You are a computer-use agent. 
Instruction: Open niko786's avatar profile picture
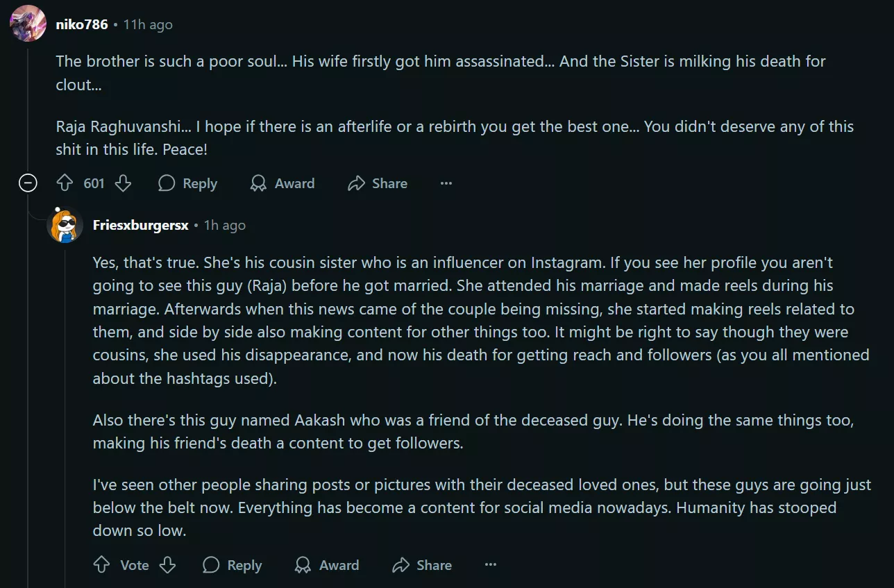pyautogui.click(x=28, y=24)
